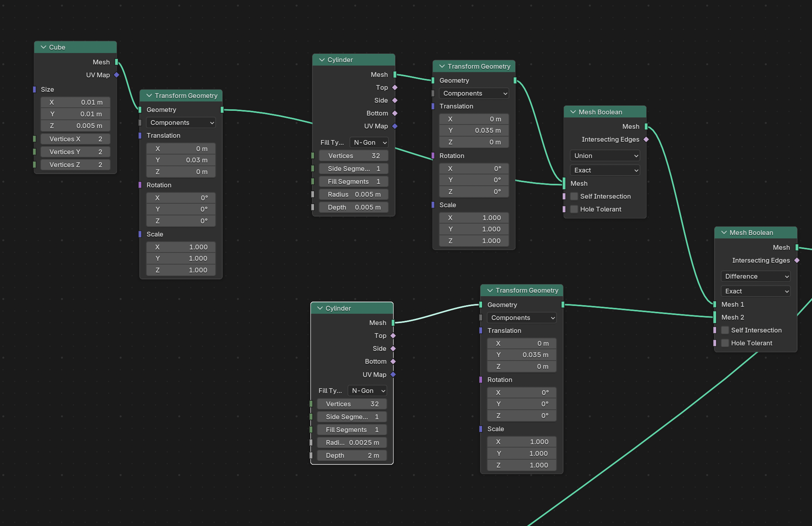Screen dimensions: 812x526
Task: Click the Difference boolean's Mesh 1 input socket
Action: (714, 304)
